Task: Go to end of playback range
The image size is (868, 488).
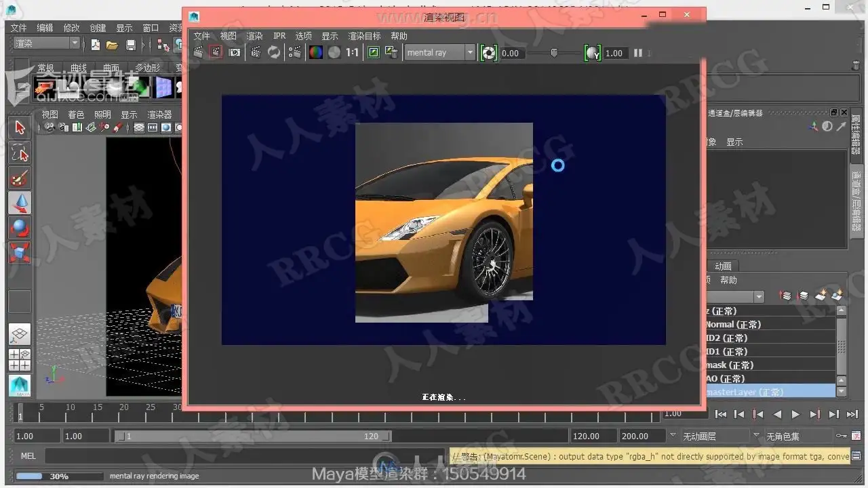Action: 852,414
